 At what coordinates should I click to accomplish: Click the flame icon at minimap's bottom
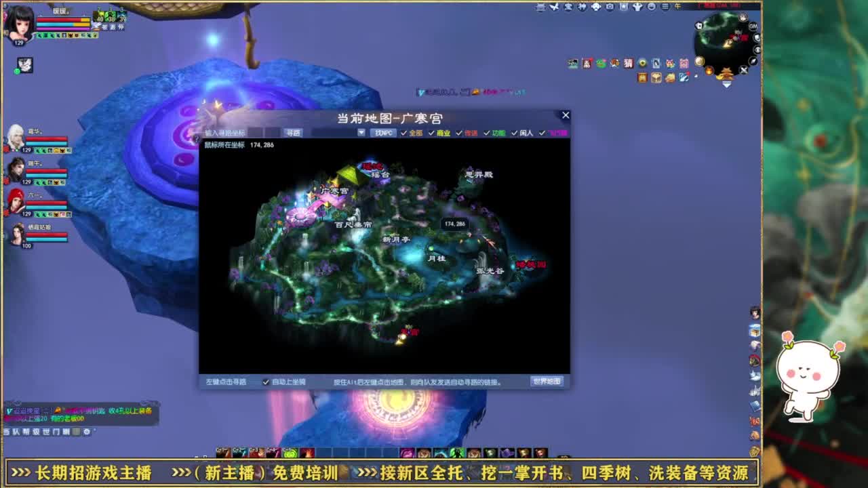[709, 70]
